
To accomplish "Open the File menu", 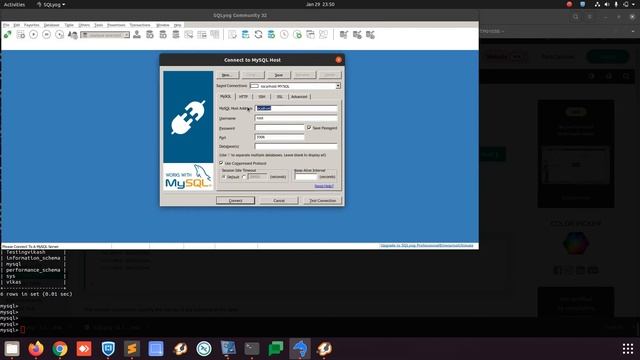I will tap(6, 25).
